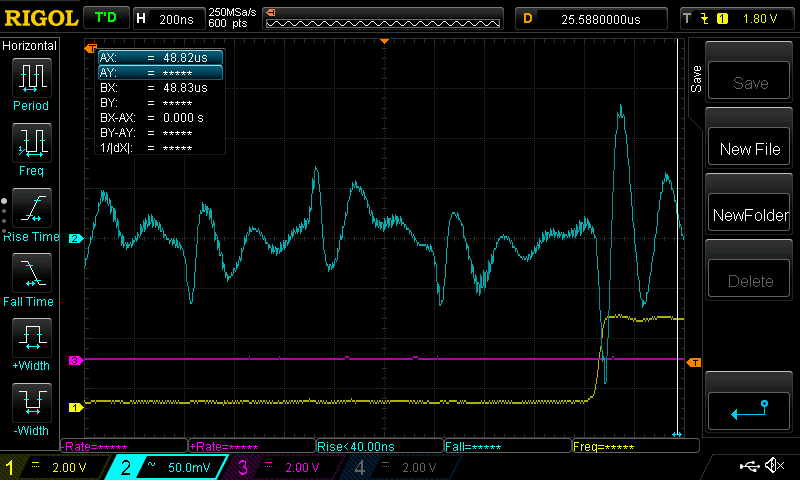The image size is (800, 480).
Task: Click the D 25.5880000us delay readout
Action: pos(591,19)
